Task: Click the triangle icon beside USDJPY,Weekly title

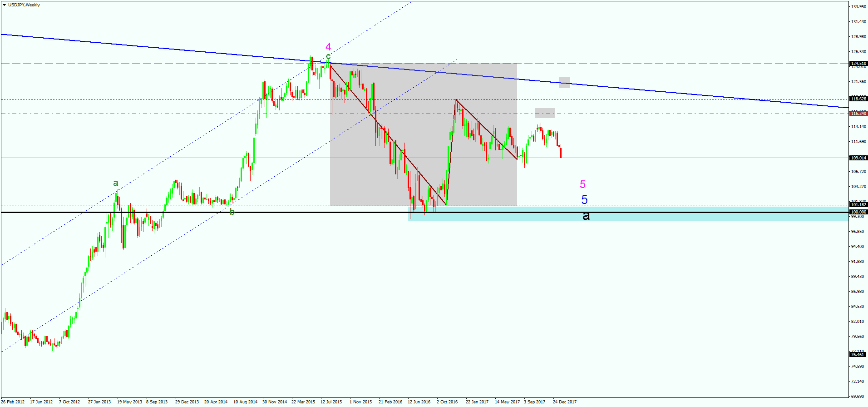Action: [x=4, y=5]
